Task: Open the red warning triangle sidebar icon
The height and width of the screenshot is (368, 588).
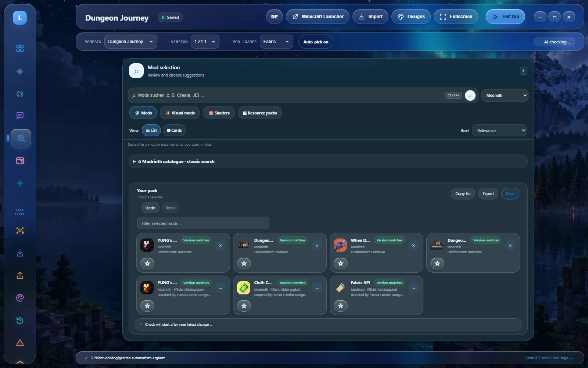Action: pyautogui.click(x=20, y=343)
